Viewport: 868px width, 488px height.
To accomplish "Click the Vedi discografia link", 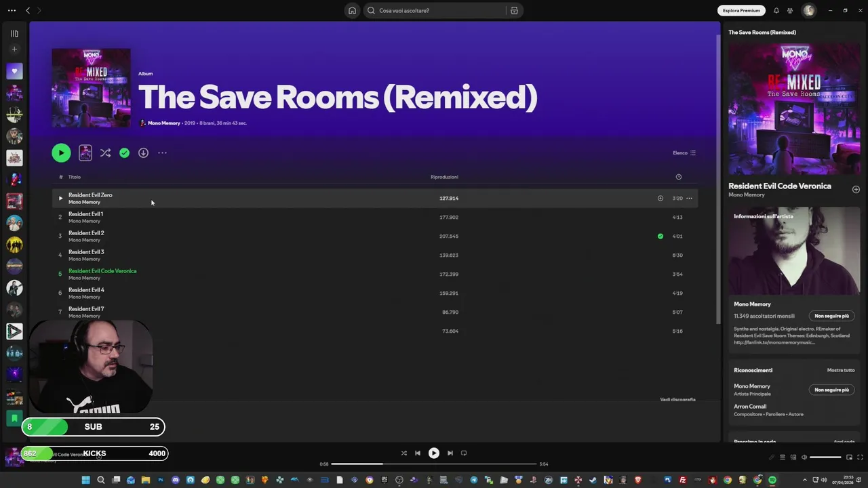I will [x=677, y=399].
